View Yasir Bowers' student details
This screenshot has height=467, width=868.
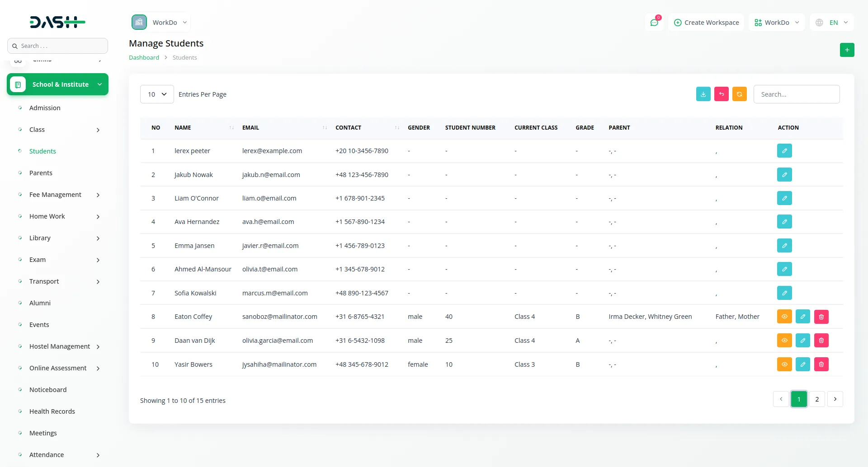click(784, 364)
